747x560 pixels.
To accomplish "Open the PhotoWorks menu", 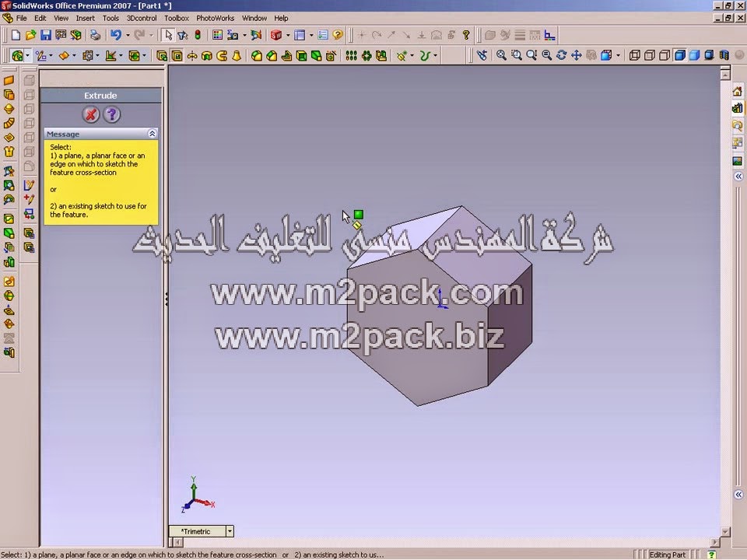I will point(216,18).
